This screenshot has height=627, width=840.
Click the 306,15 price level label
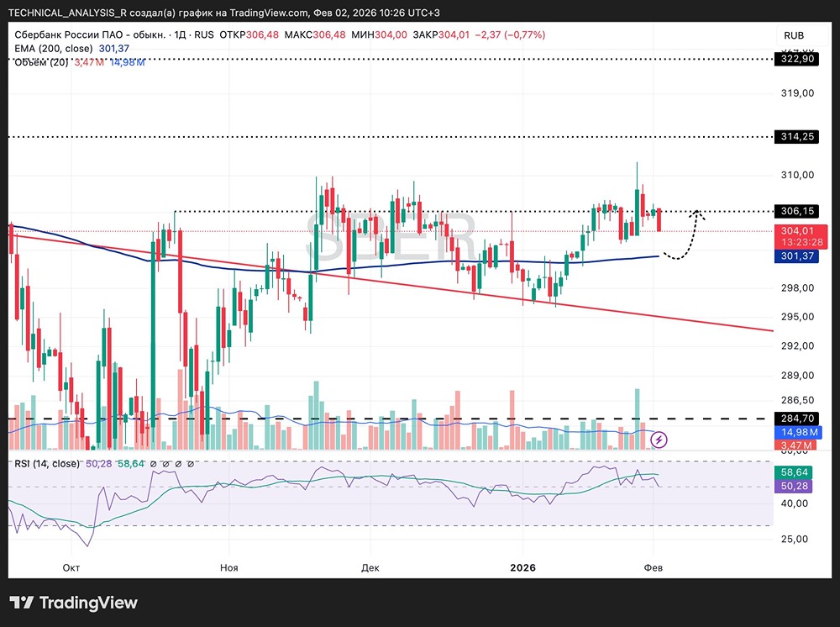tap(798, 211)
